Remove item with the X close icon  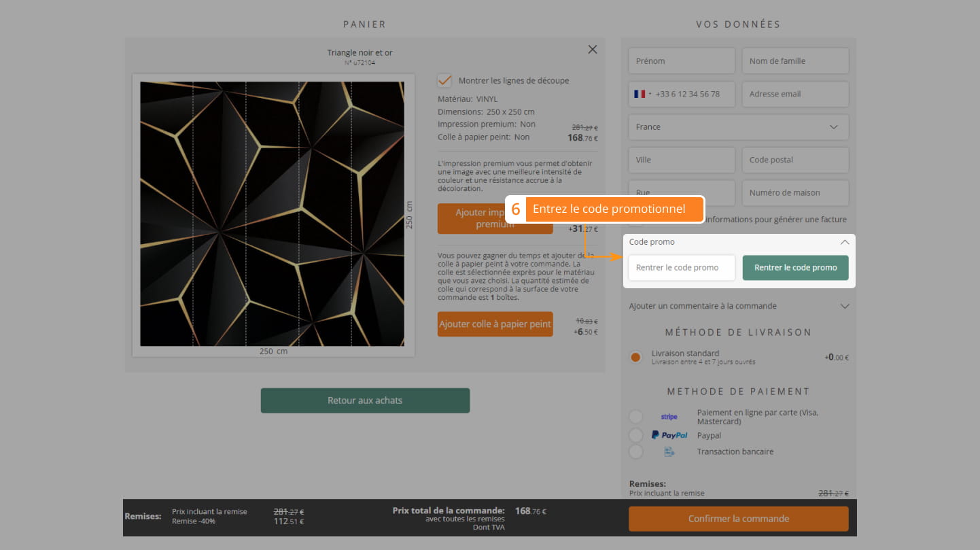tap(592, 50)
